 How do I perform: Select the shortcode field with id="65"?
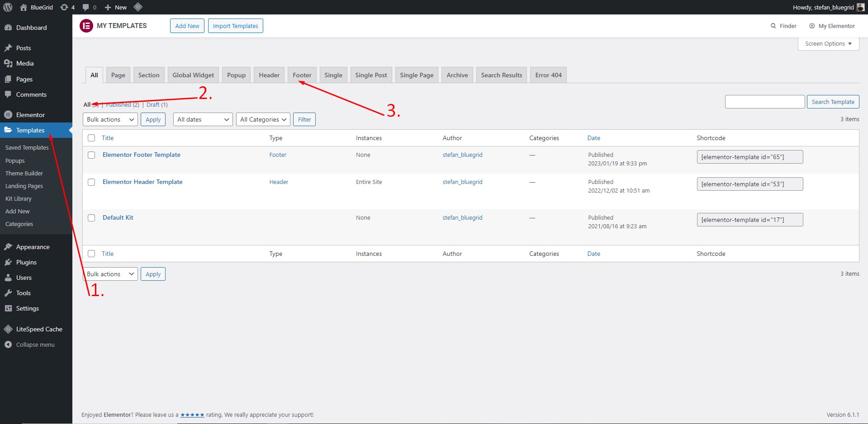point(750,157)
